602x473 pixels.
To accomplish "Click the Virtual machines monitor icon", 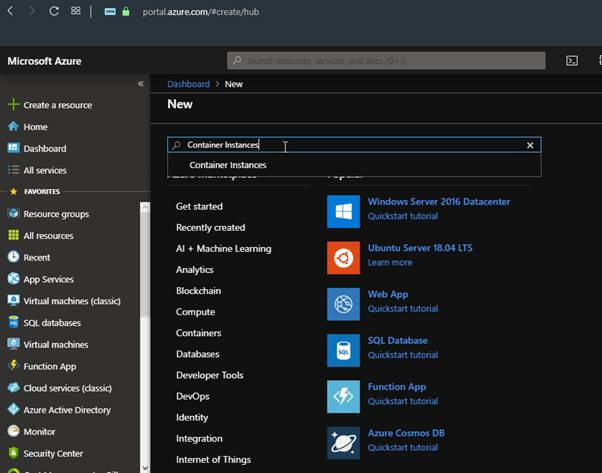I will coord(13,344).
